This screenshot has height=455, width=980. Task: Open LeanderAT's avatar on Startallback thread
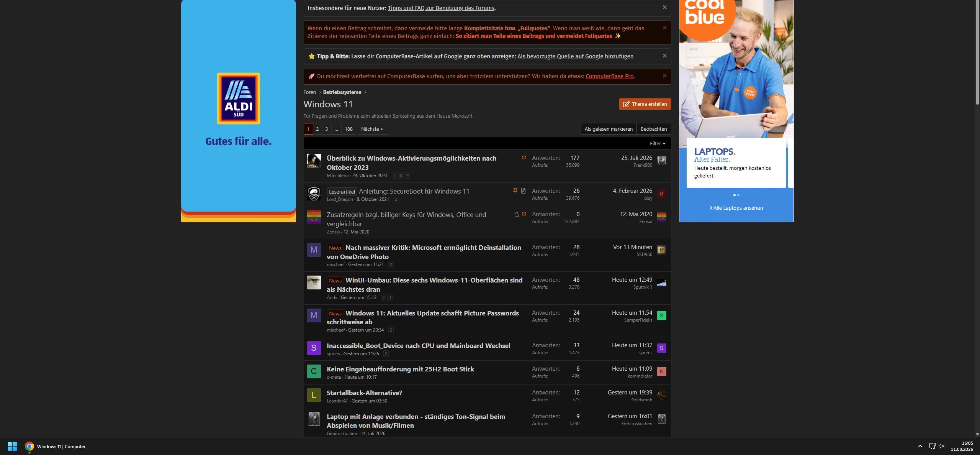(x=314, y=395)
